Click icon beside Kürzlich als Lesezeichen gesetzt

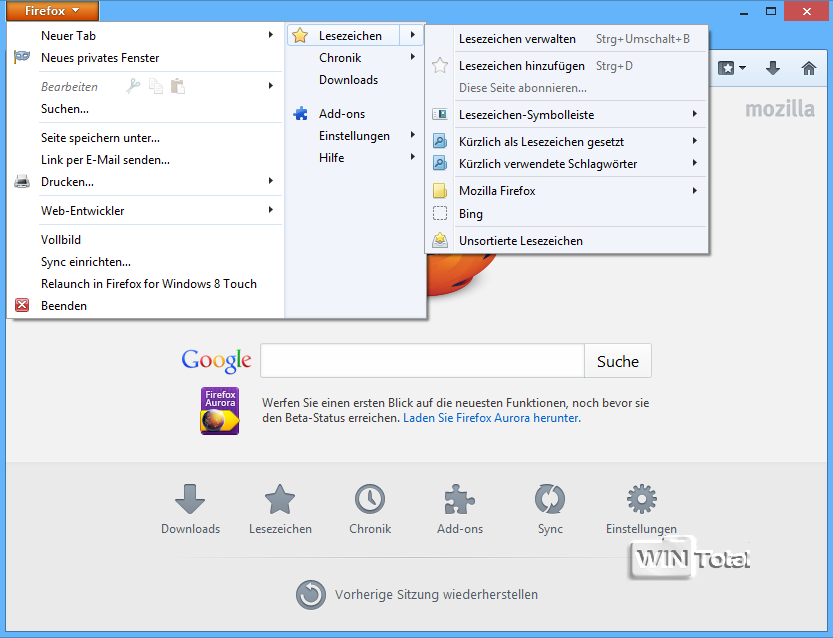click(x=440, y=141)
